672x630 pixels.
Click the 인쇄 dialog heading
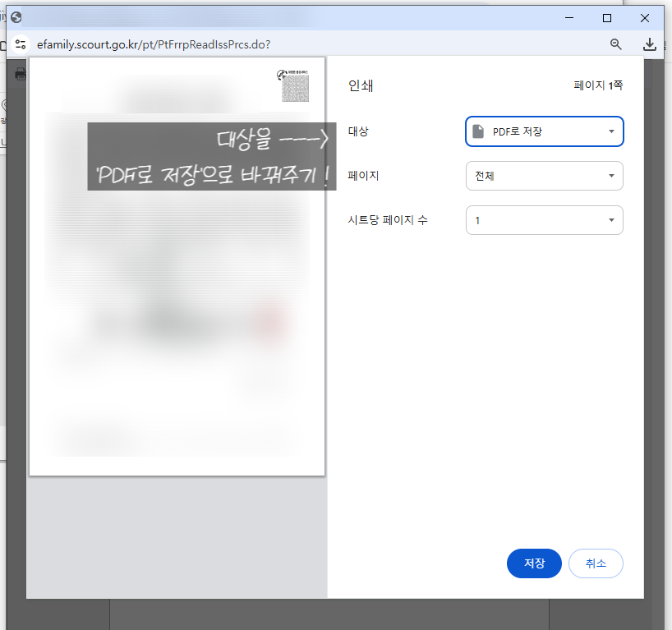tap(361, 85)
